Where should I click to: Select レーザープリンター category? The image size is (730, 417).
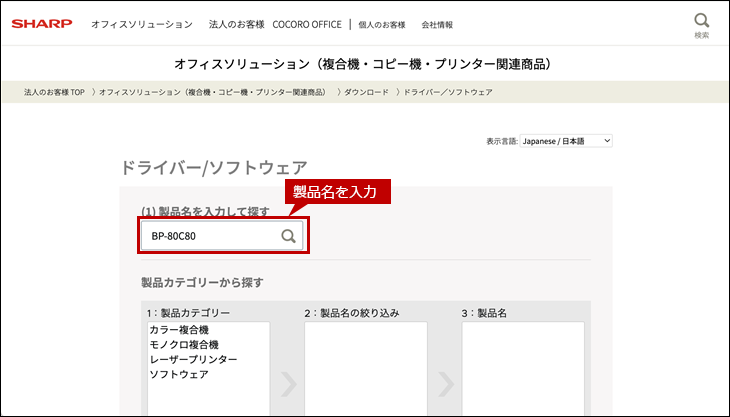(x=193, y=360)
